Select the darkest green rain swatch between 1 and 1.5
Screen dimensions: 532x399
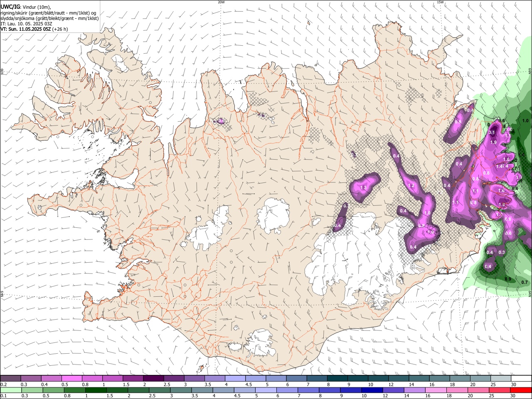pos(96,390)
